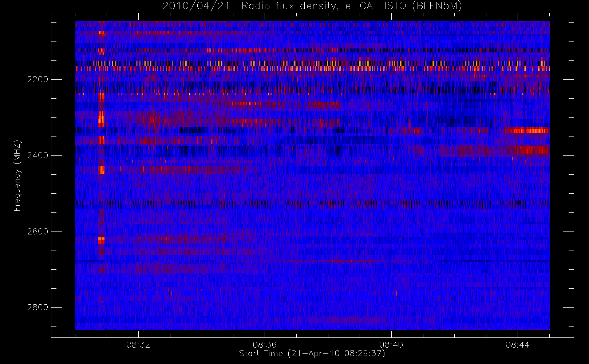
Task: Click the "Start Time (21-Apr-10 08:29:37)" label
Action: tap(312, 353)
